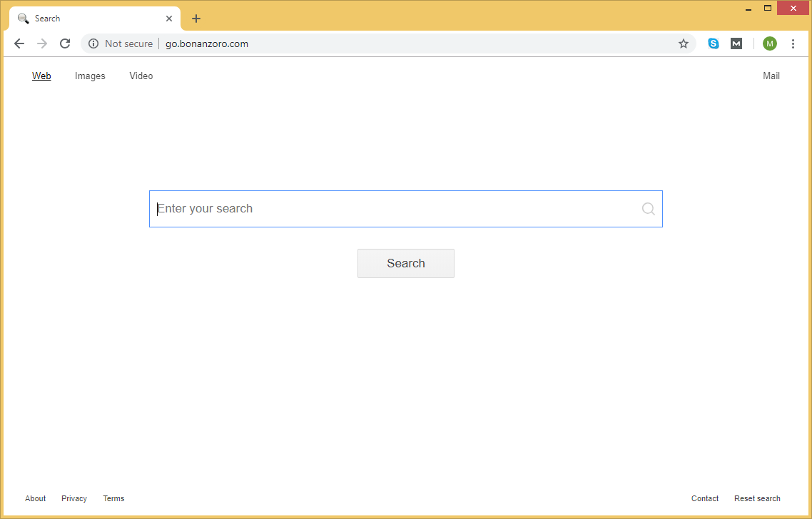Viewport: 812px width, 519px height.
Task: Open the Mail link
Action: pyautogui.click(x=771, y=76)
